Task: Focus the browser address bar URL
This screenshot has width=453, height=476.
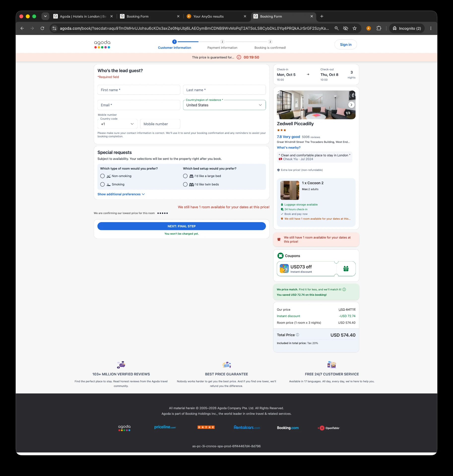Action: [x=194, y=28]
